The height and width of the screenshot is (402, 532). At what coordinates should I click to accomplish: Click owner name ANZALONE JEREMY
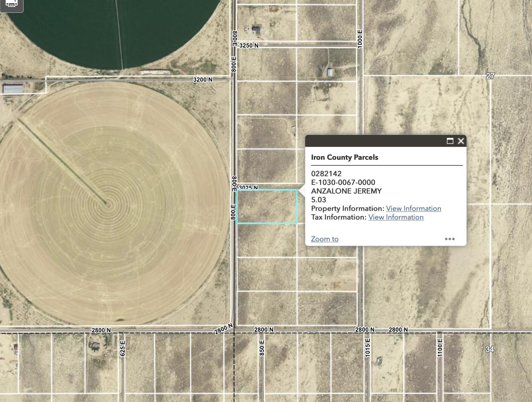pos(346,191)
